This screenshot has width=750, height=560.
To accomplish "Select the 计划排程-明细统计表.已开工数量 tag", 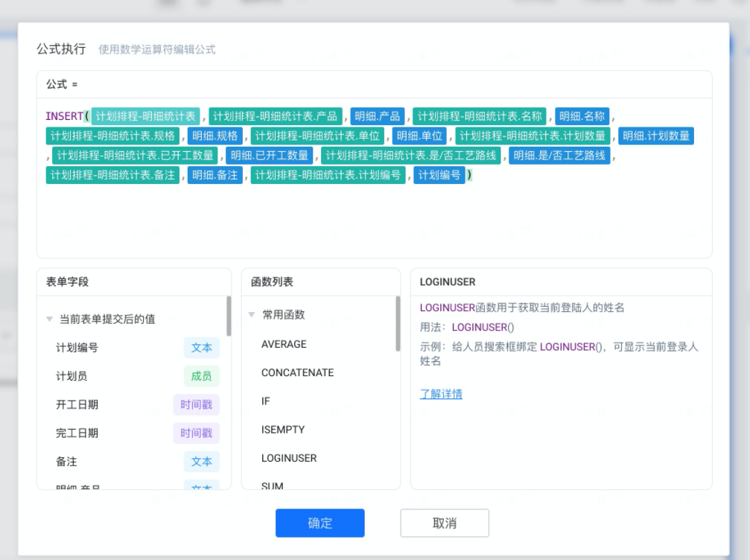I will [135, 156].
